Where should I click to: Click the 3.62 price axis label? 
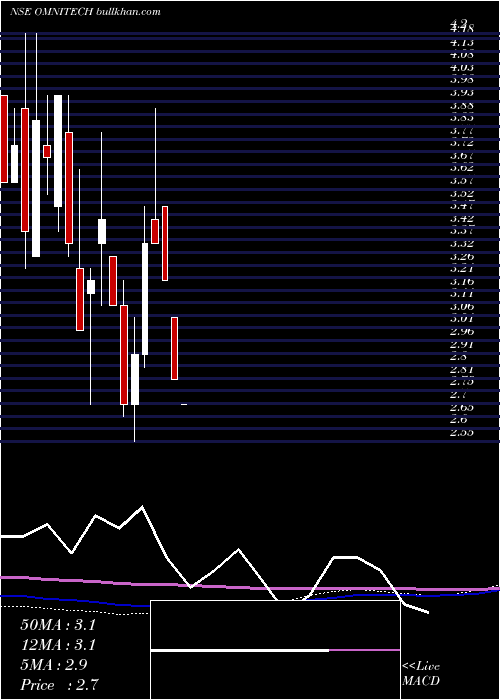pos(462,168)
